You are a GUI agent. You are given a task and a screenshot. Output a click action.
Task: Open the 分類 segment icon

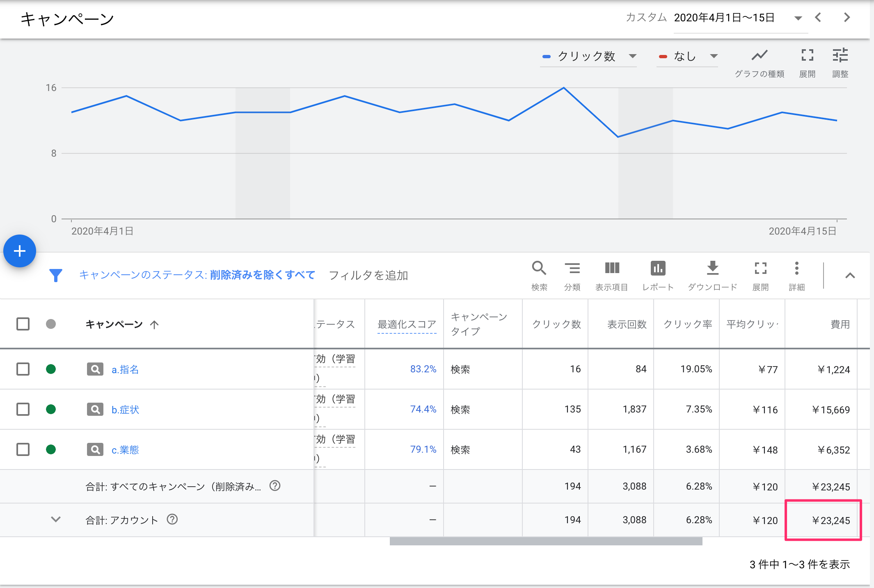pyautogui.click(x=572, y=268)
